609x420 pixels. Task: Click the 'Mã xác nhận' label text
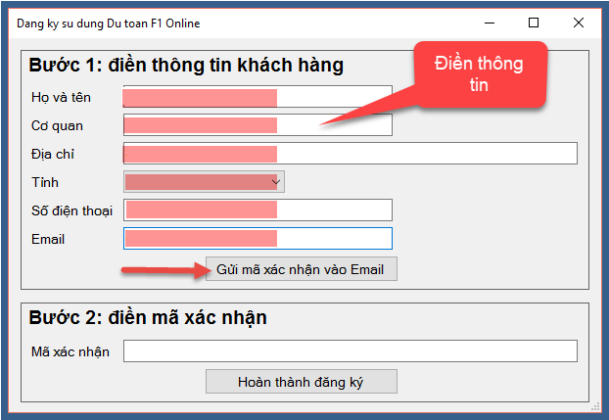click(x=70, y=352)
